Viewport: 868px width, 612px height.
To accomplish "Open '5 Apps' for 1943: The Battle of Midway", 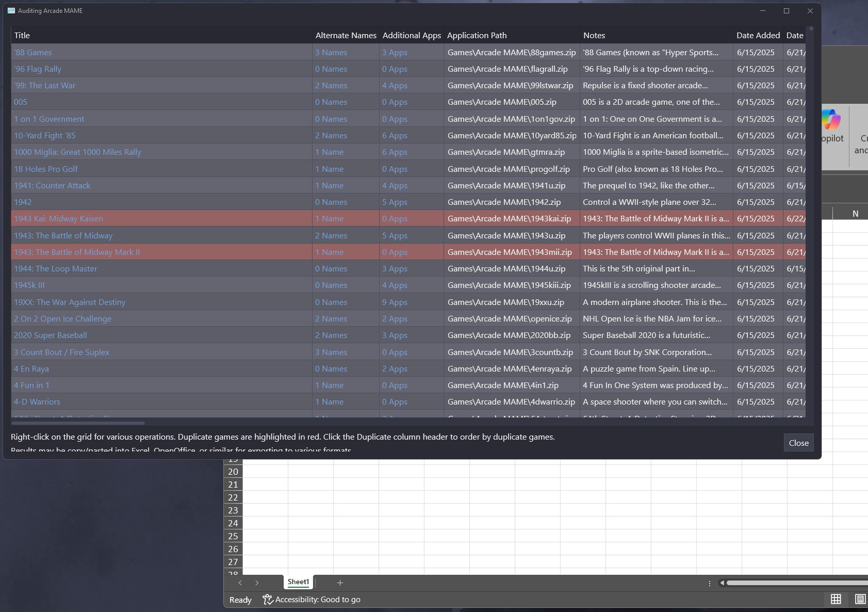I will tap(395, 236).
